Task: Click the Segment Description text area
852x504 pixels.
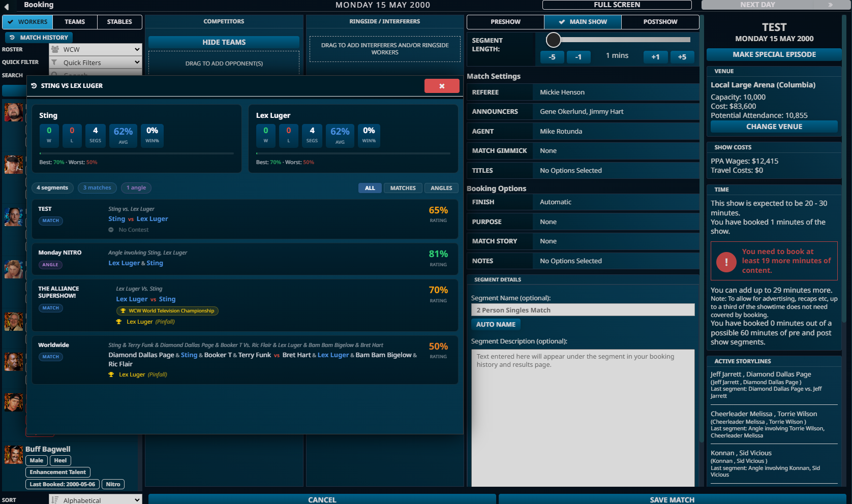Action: point(583,418)
